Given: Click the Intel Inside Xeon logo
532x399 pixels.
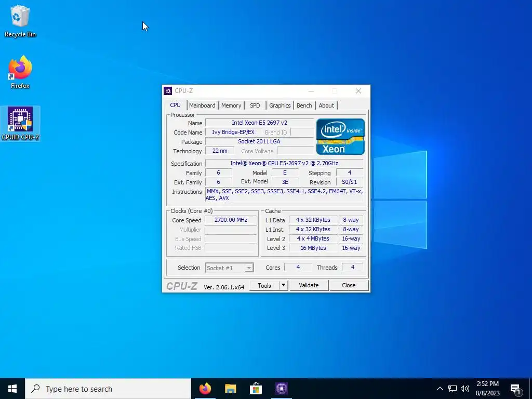Looking at the screenshot, I should (x=340, y=137).
